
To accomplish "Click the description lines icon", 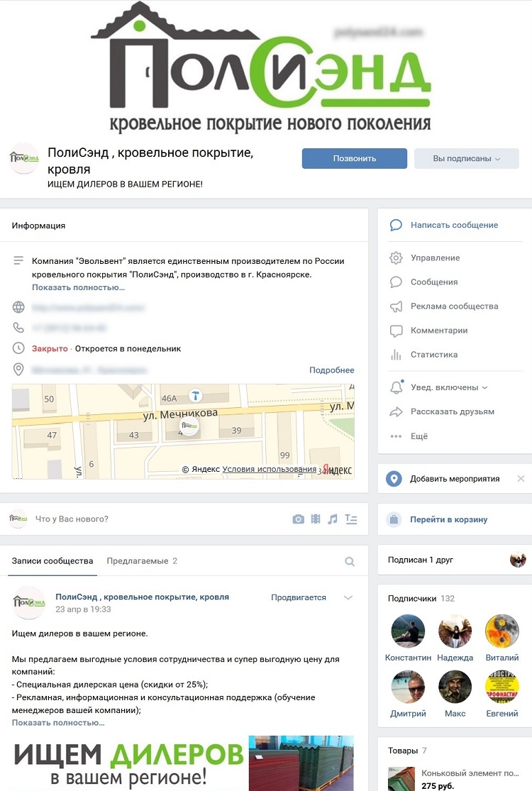I will click(x=18, y=261).
